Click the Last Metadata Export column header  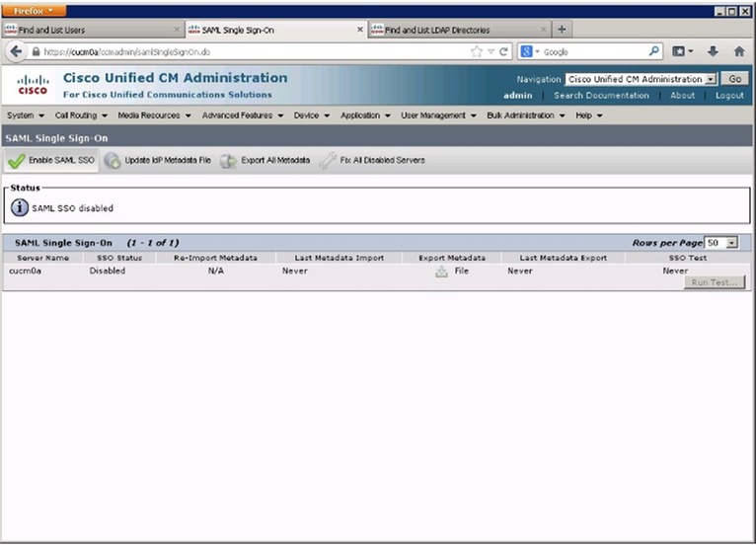[564, 258]
